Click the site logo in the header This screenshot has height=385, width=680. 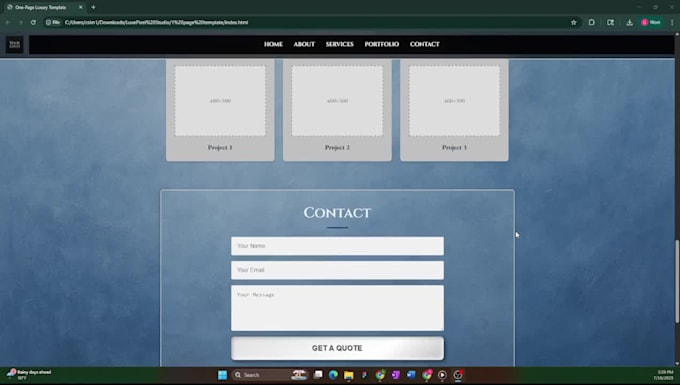[15, 44]
